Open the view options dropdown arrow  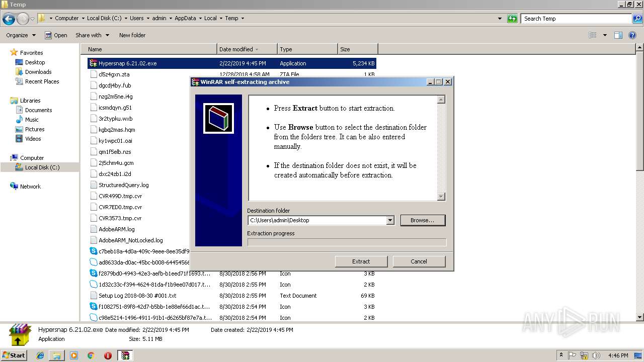click(x=605, y=35)
